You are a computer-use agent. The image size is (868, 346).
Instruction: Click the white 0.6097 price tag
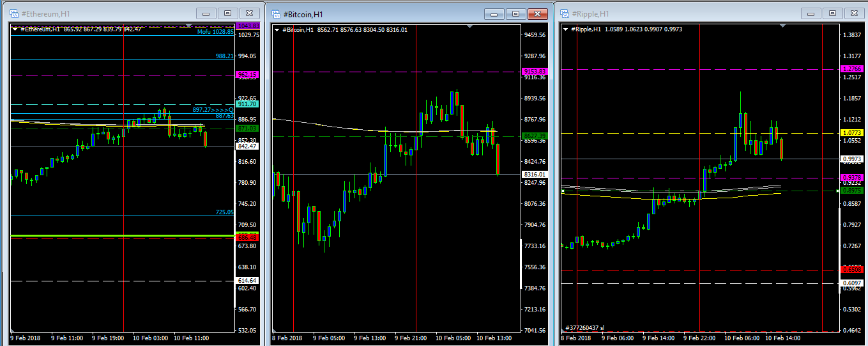[x=853, y=283]
